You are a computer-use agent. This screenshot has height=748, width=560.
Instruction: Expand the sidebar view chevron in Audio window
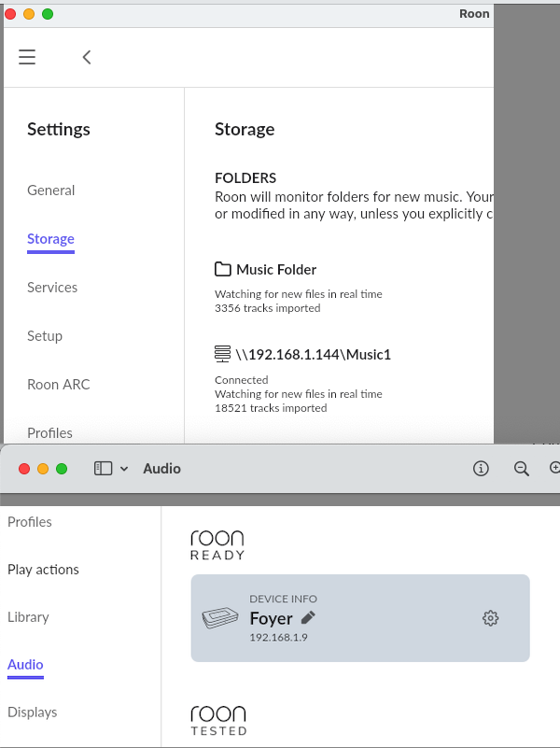[x=124, y=469]
